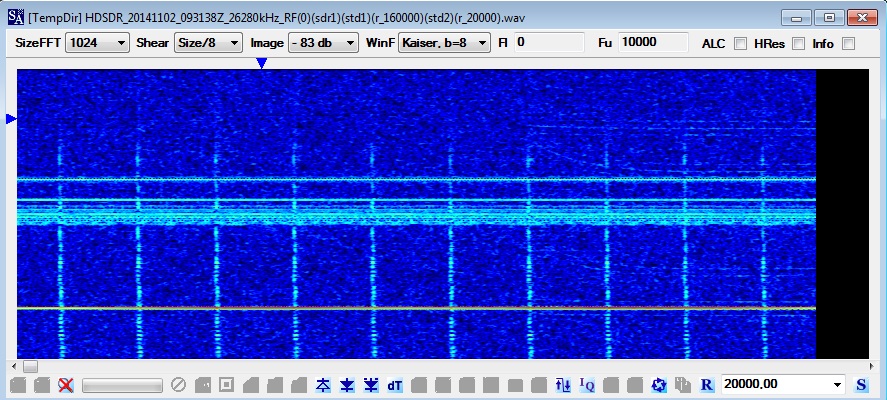Screen dimensions: 887x400
Task: Click the blue circular refresh icon
Action: 659,385
